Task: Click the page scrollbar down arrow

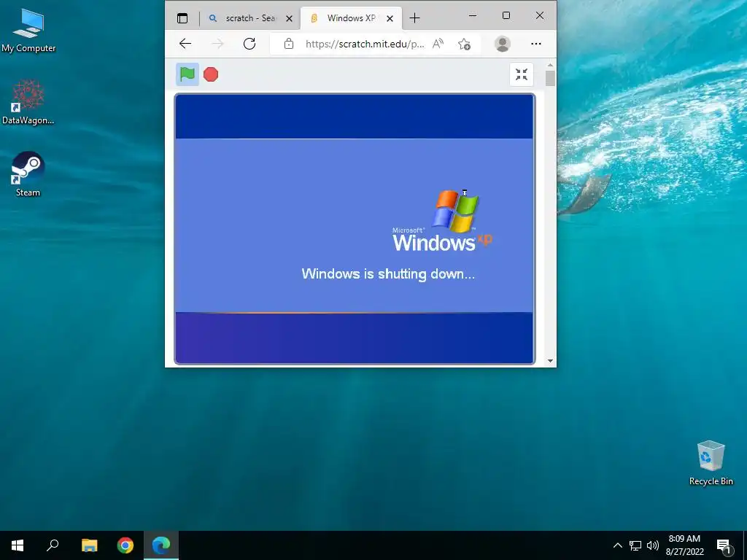Action: click(550, 361)
